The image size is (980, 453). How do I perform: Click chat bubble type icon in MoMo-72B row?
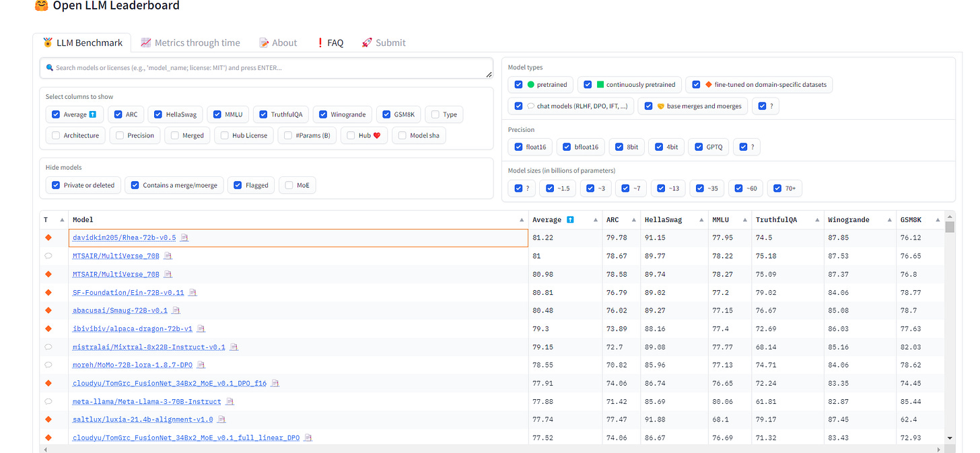tap(48, 365)
